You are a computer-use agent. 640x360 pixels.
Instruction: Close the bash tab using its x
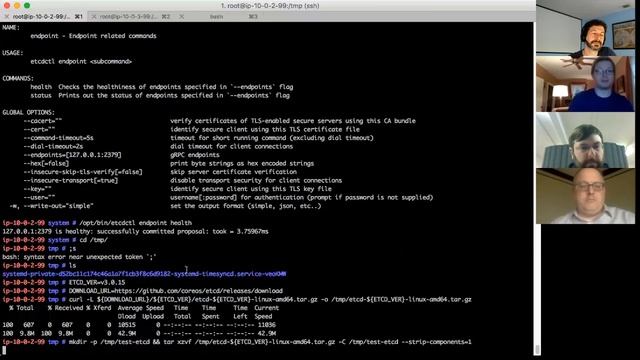pos(182,17)
